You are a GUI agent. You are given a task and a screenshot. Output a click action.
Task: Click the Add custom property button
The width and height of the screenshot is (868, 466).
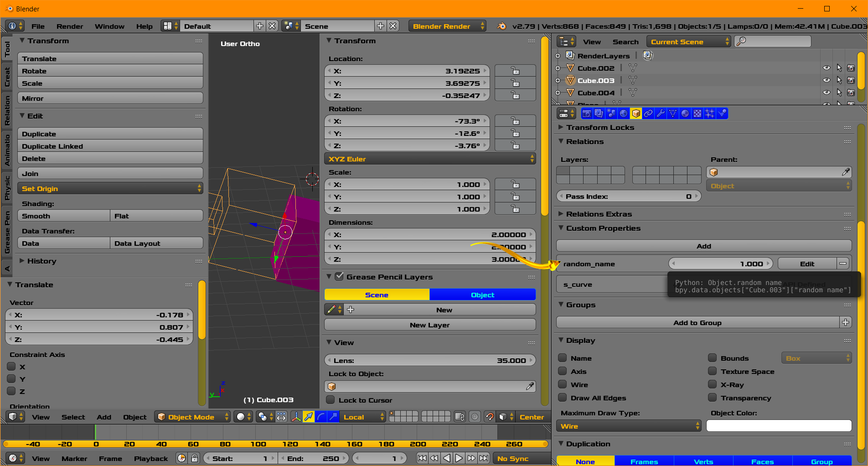coord(704,246)
